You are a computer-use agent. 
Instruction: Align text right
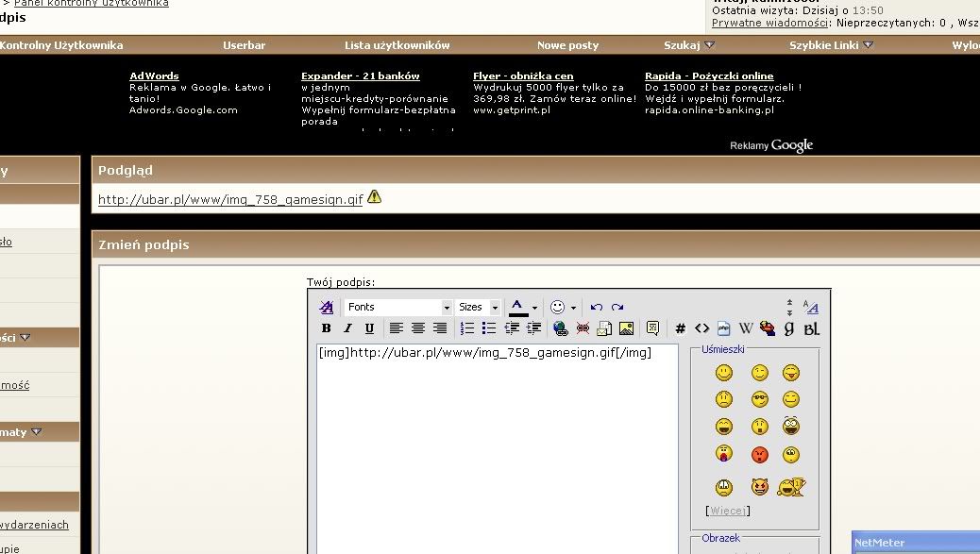440,327
